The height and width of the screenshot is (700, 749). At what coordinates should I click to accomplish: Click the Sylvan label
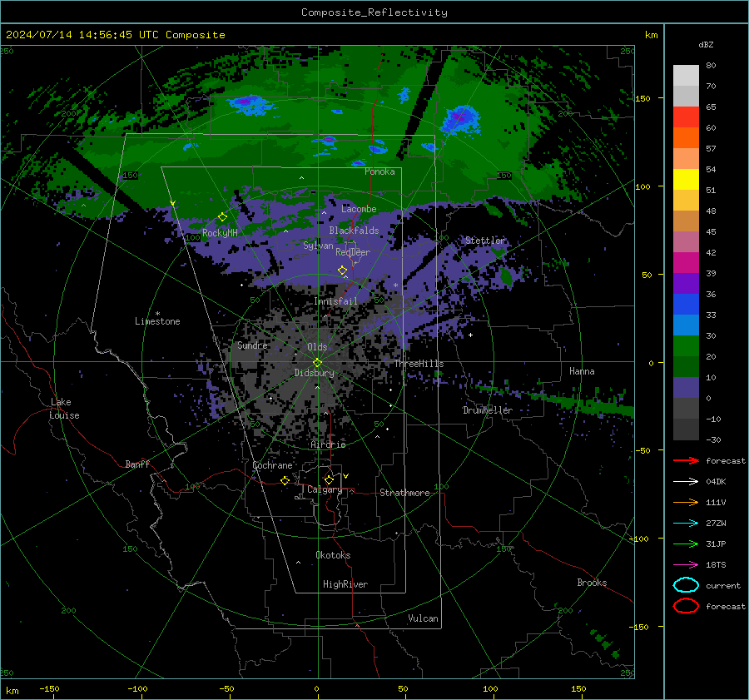318,246
